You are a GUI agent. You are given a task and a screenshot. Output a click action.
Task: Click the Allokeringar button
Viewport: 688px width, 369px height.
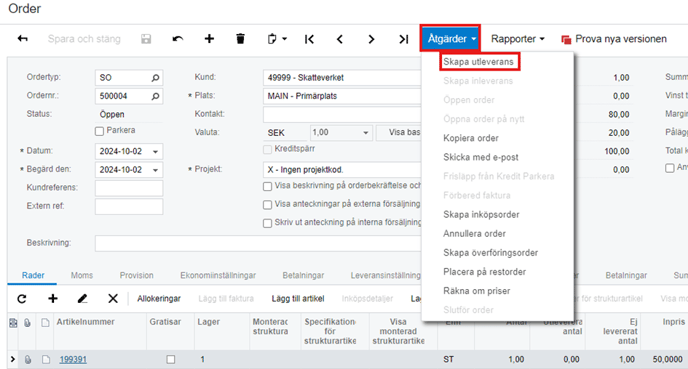click(x=159, y=299)
